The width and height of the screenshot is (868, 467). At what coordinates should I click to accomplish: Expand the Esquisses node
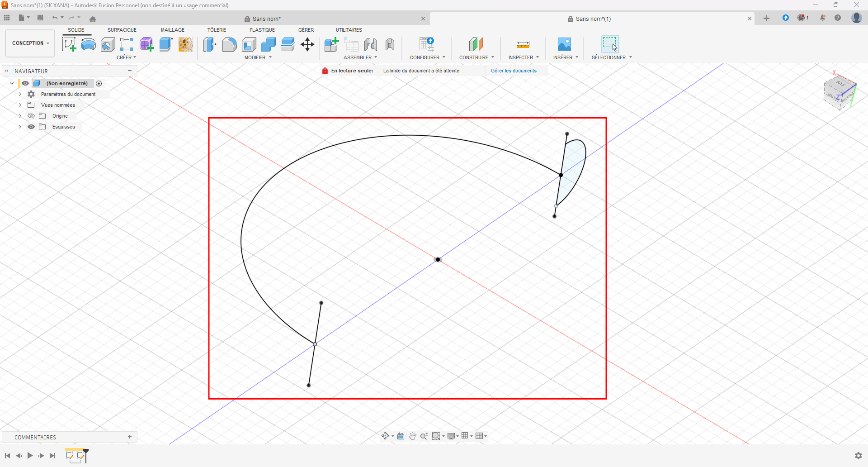click(20, 127)
